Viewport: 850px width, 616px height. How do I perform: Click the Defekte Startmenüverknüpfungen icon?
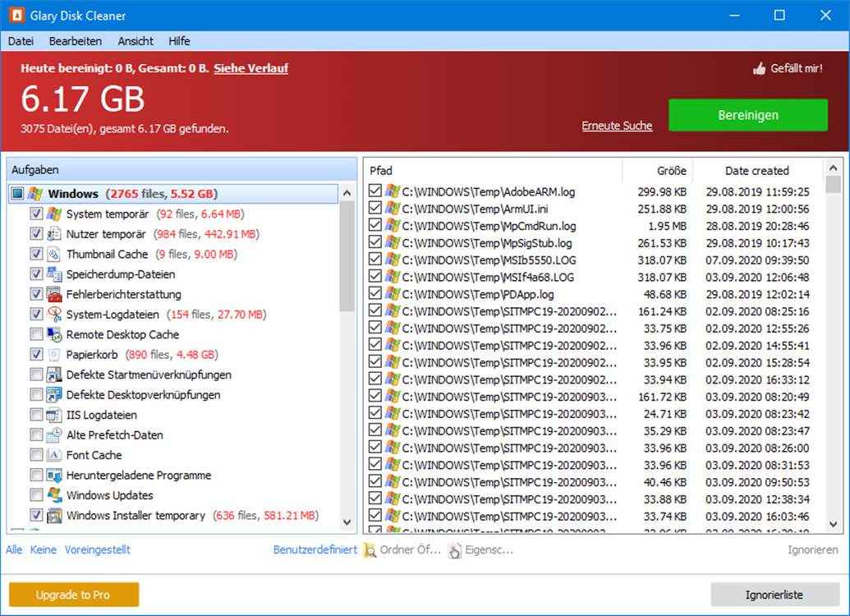(x=54, y=375)
